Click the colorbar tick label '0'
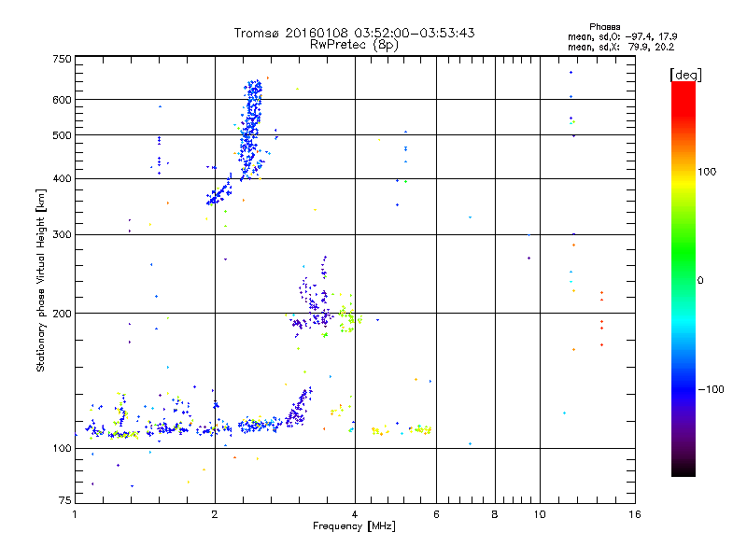Viewport: 747px width, 560px height. point(700,281)
